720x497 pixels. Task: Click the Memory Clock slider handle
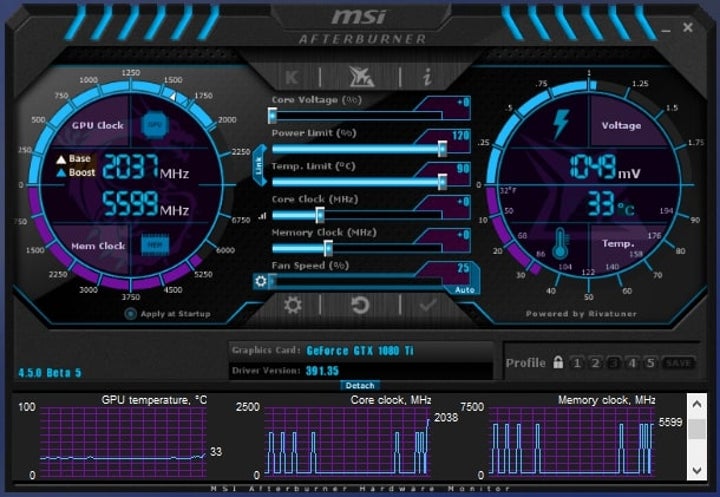tap(329, 247)
